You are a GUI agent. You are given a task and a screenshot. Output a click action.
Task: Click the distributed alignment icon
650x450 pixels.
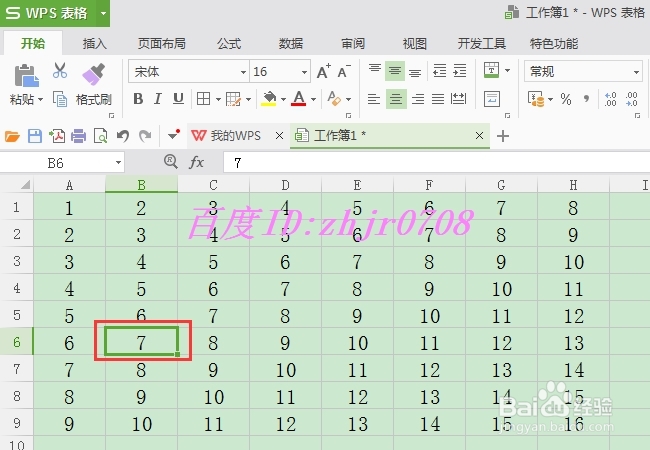coord(458,99)
